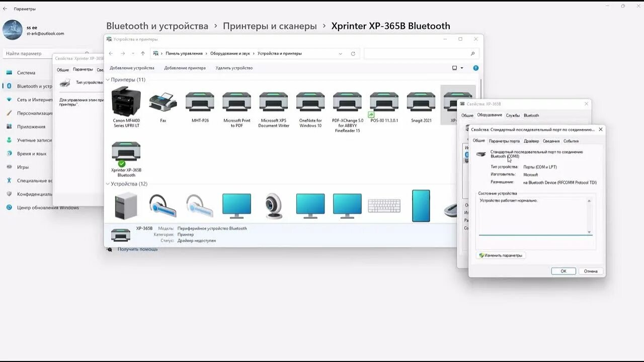Select OneNote for Windows 10 printer
Screen dimensions: 644x362
[310, 110]
